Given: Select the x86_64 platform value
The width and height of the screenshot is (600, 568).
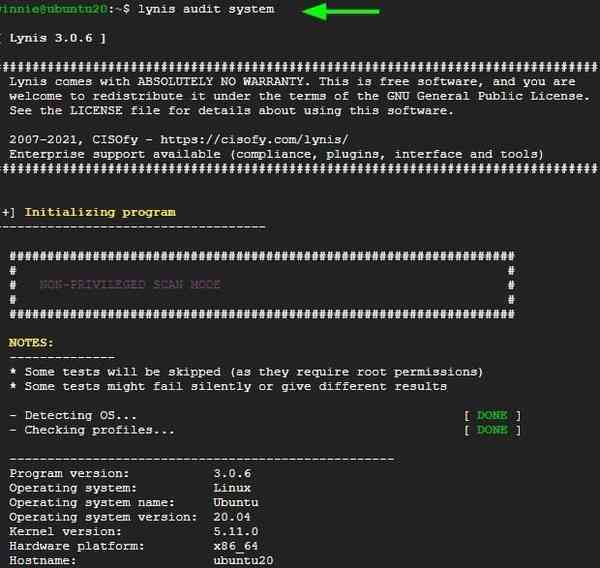Looking at the screenshot, I should click(x=236, y=546).
